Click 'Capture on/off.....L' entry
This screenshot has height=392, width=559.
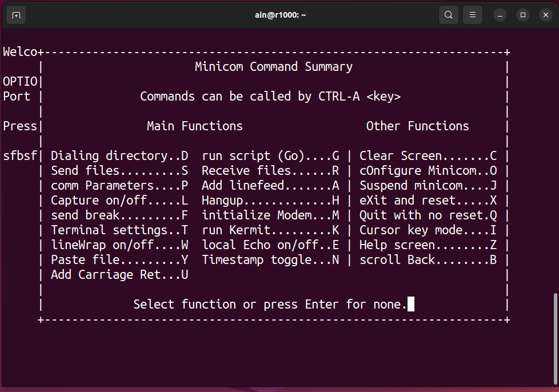click(x=119, y=201)
